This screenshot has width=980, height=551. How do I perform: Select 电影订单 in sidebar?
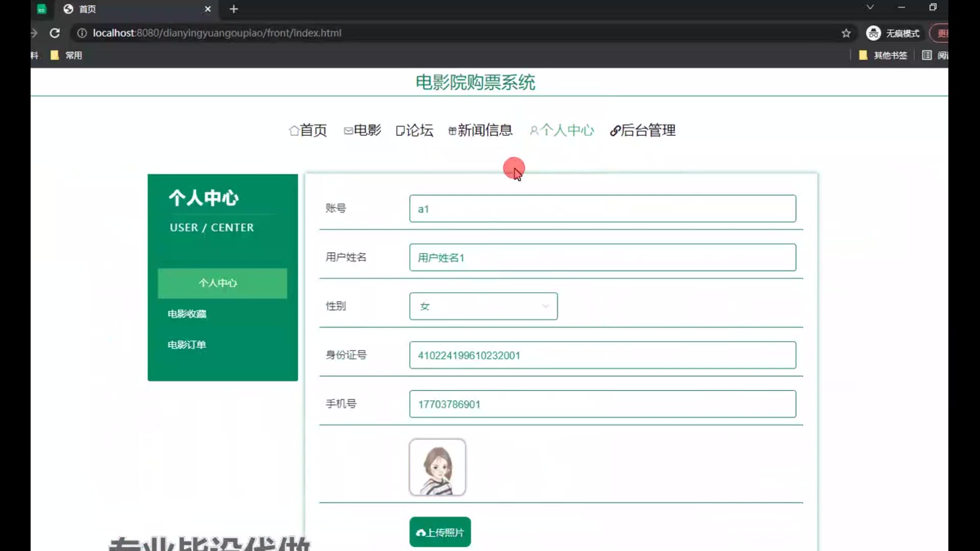(x=187, y=345)
